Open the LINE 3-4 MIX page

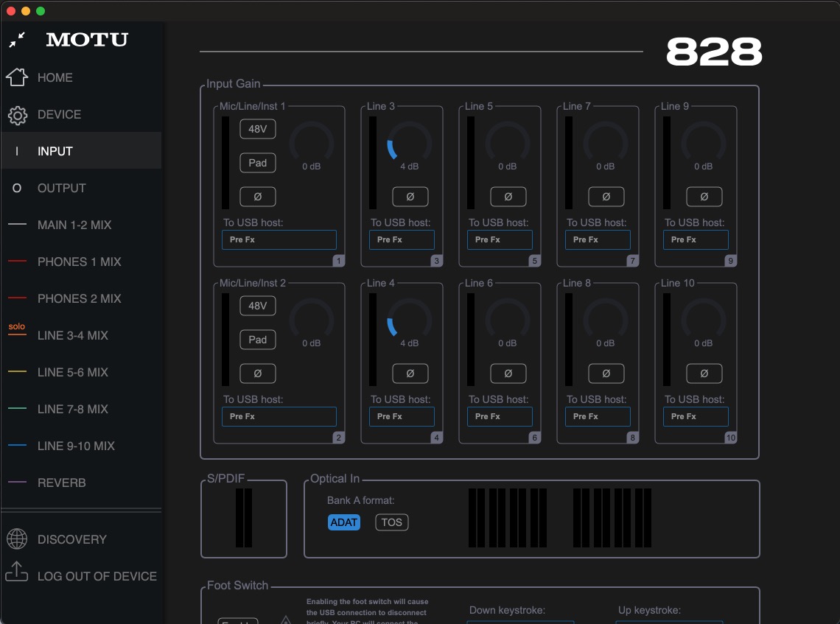point(82,335)
